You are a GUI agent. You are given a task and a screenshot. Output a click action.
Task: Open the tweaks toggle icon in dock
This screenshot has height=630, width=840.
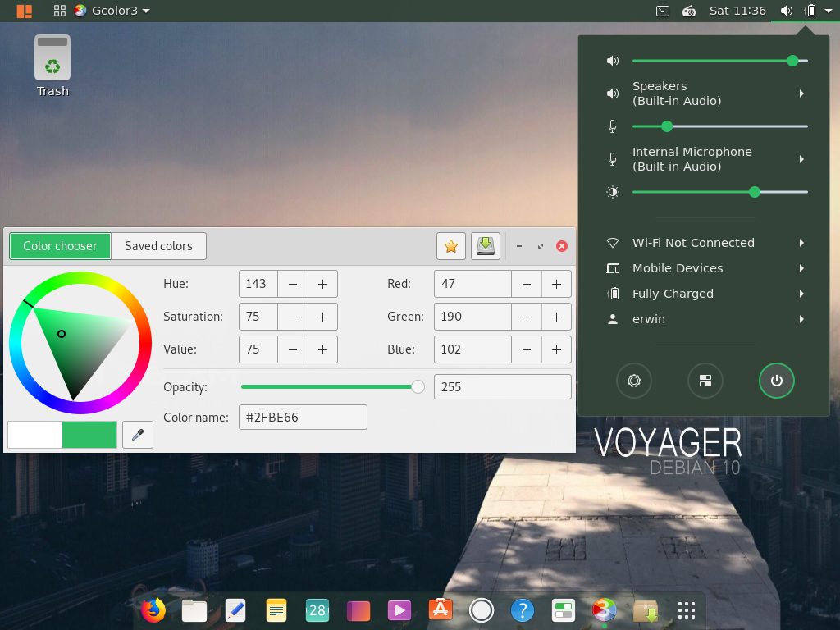point(563,610)
